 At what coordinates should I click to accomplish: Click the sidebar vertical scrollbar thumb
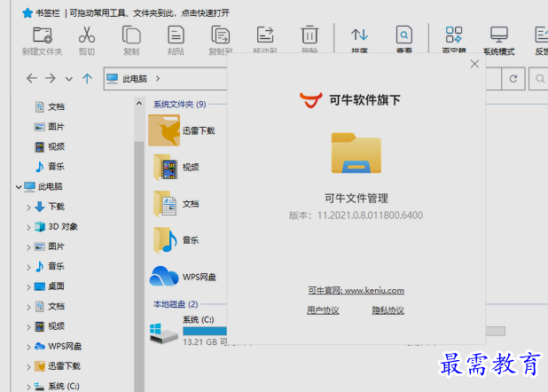[139, 266]
